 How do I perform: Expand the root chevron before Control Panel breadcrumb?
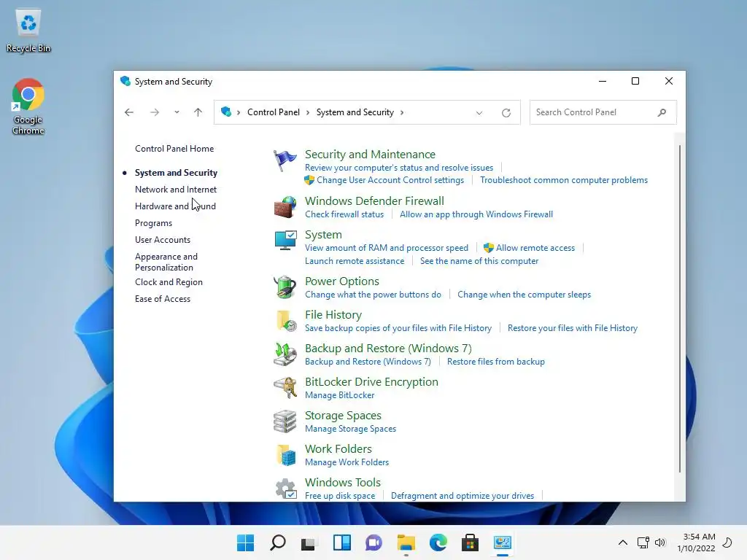pos(239,112)
